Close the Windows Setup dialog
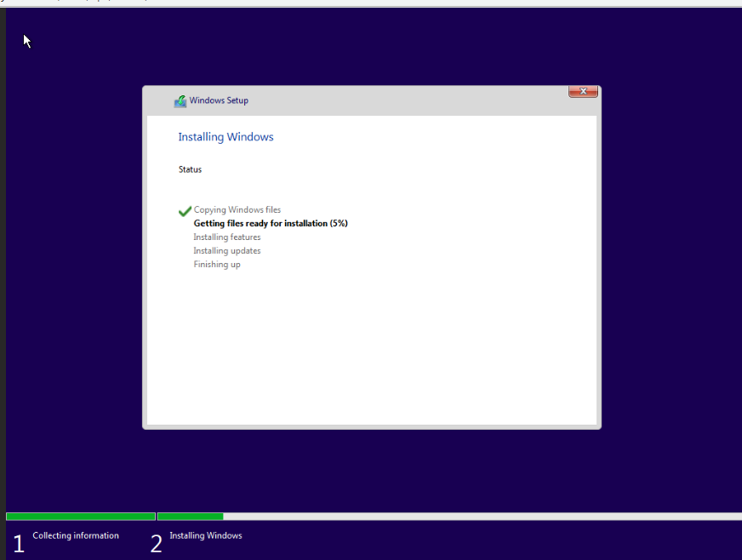Image resolution: width=742 pixels, height=560 pixels. point(583,91)
